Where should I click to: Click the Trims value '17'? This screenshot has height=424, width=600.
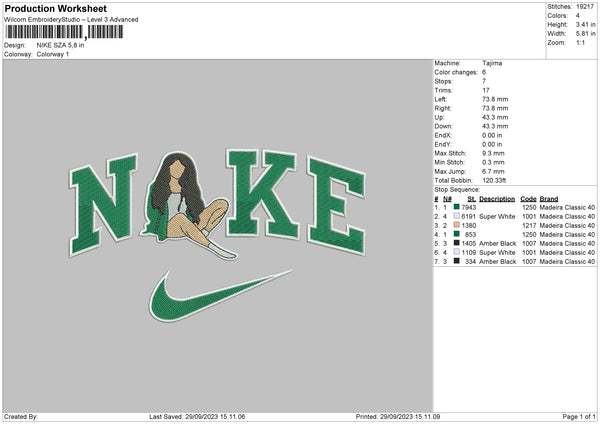click(486, 90)
